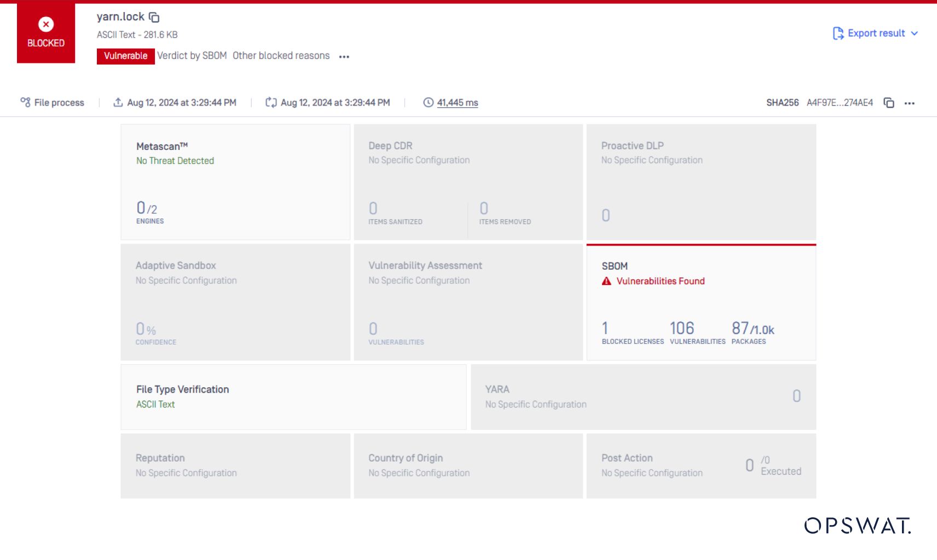Click the clock icon beside processing time

[427, 102]
